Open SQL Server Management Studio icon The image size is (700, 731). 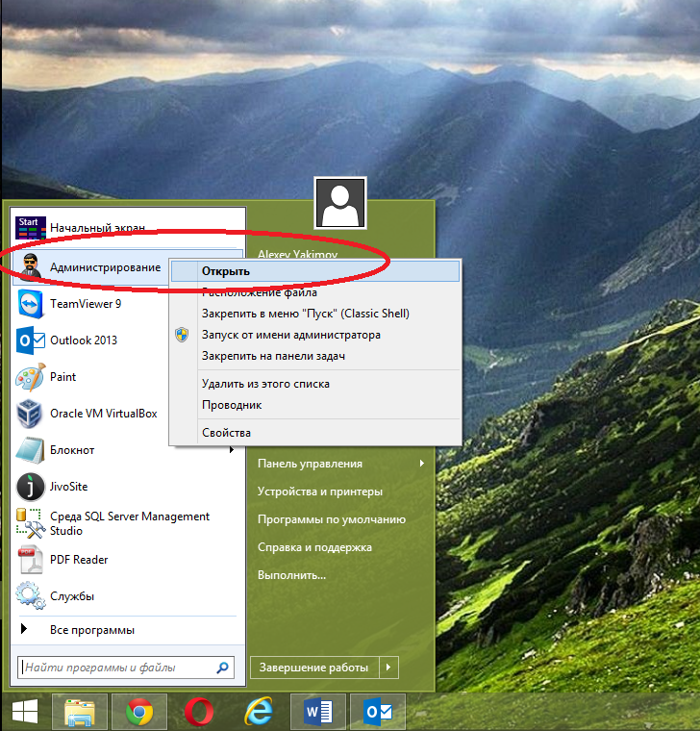(x=31, y=523)
